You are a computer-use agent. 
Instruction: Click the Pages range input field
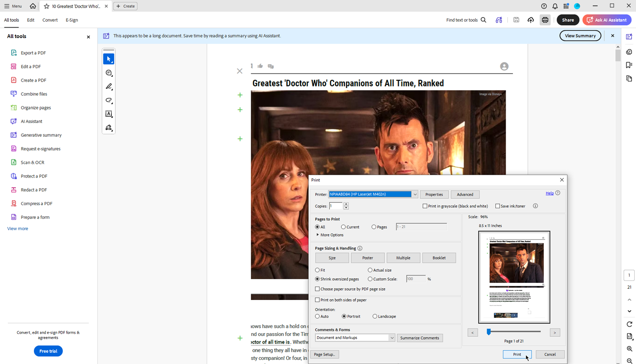(x=421, y=227)
